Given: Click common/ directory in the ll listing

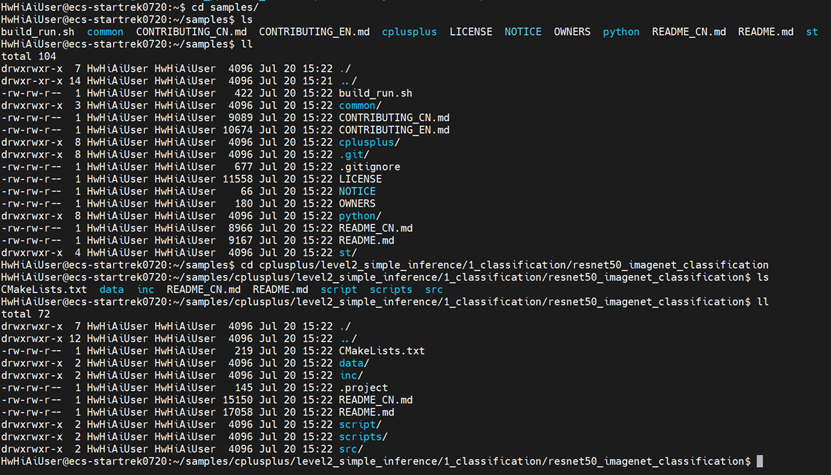Looking at the screenshot, I should click(x=360, y=105).
